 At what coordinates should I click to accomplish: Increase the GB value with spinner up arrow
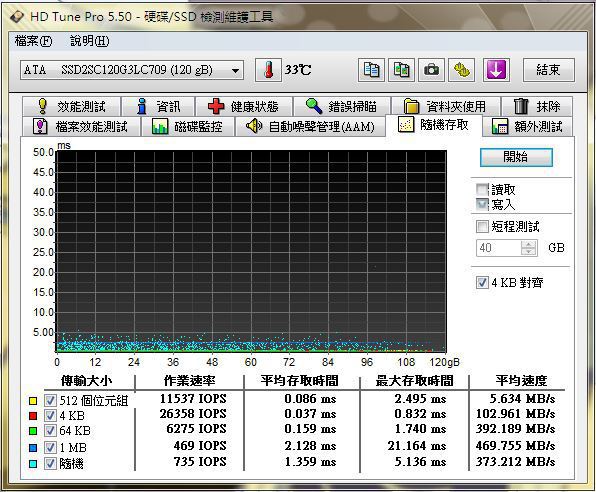coord(528,244)
